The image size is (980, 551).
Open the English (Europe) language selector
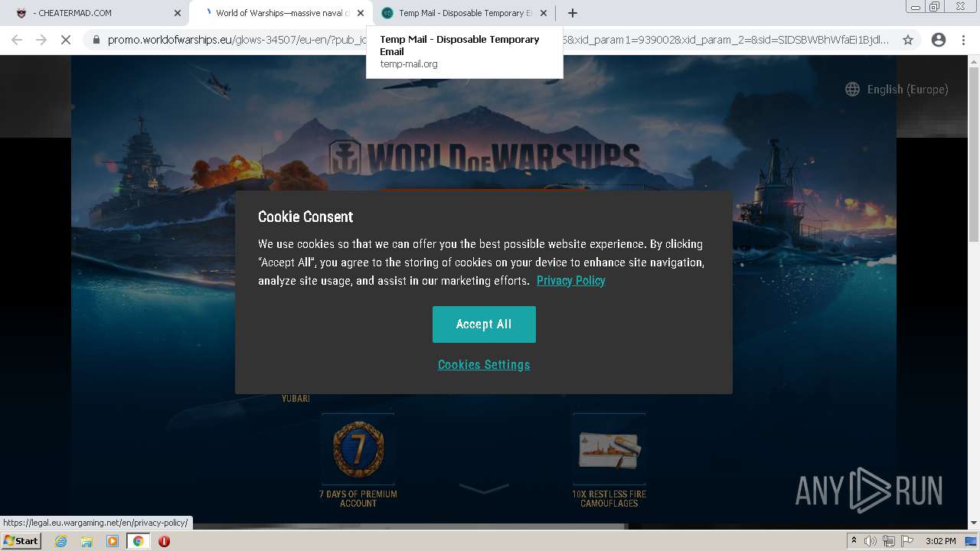(x=897, y=90)
